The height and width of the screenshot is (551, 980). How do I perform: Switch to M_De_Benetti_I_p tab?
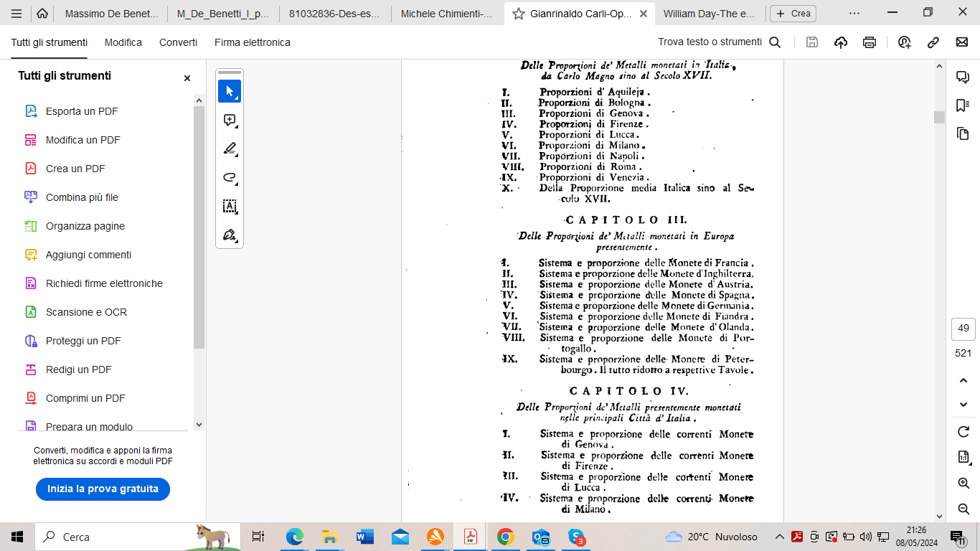pyautogui.click(x=222, y=14)
